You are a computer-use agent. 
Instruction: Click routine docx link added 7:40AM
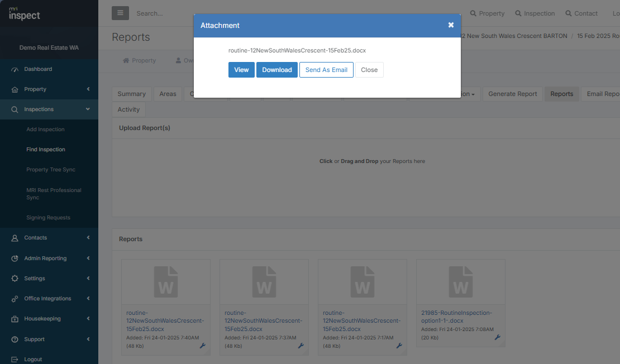(x=165, y=320)
